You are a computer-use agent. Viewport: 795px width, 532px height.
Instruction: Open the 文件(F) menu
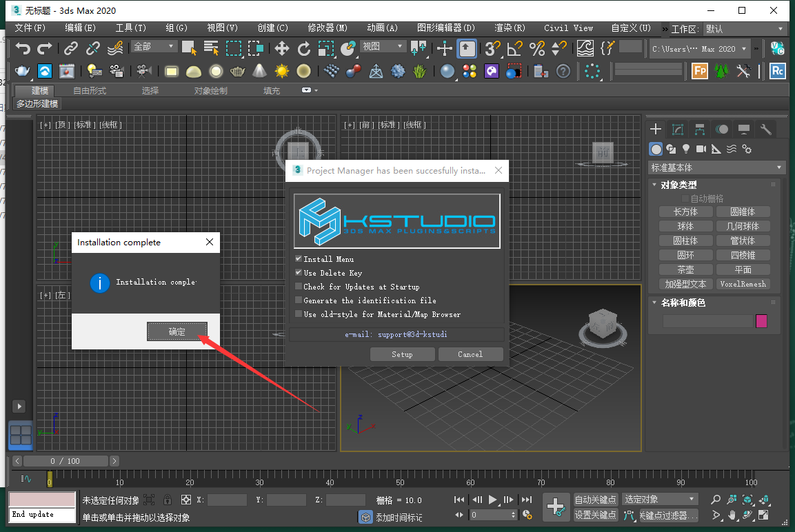click(30, 28)
